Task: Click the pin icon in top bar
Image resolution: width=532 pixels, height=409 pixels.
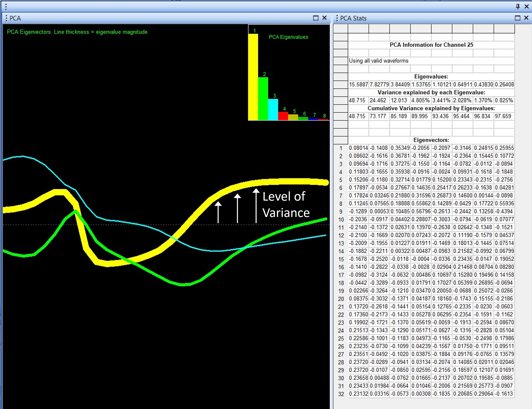Action: point(518,6)
